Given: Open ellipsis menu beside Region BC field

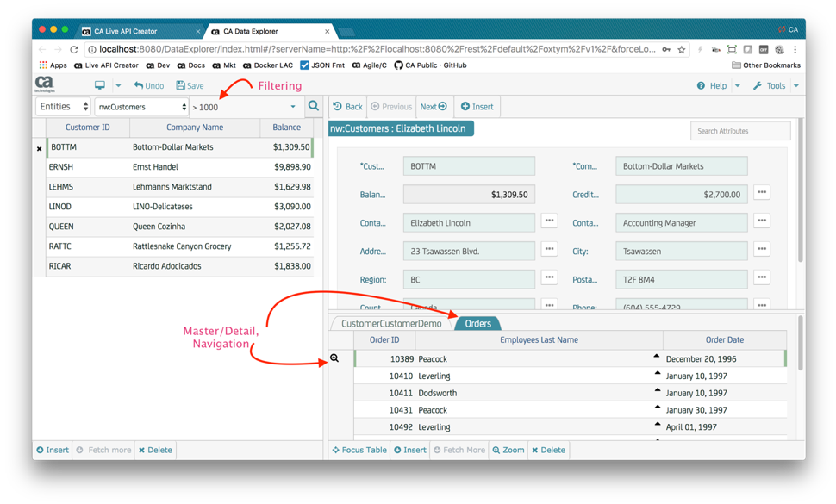Looking at the screenshot, I should (549, 277).
